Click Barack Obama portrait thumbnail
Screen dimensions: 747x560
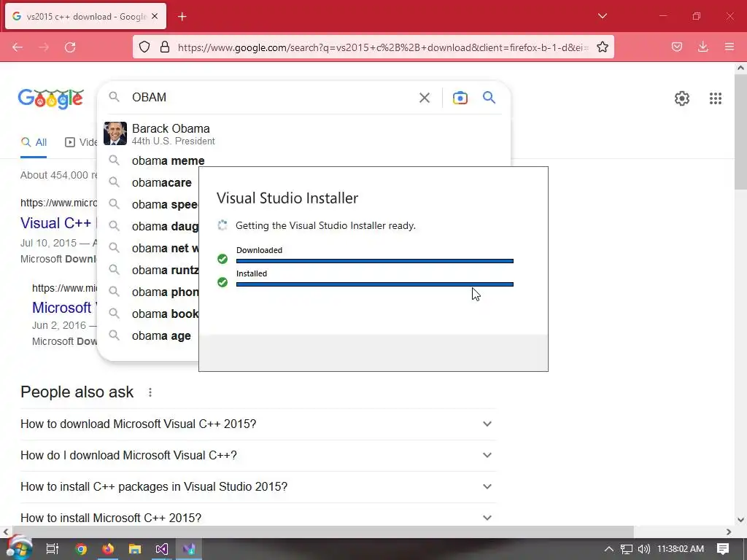pos(115,134)
